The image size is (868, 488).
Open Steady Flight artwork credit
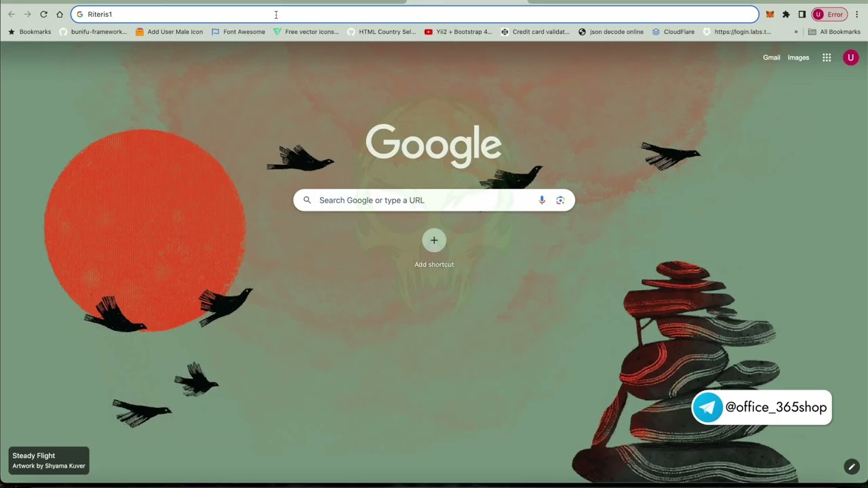click(49, 460)
